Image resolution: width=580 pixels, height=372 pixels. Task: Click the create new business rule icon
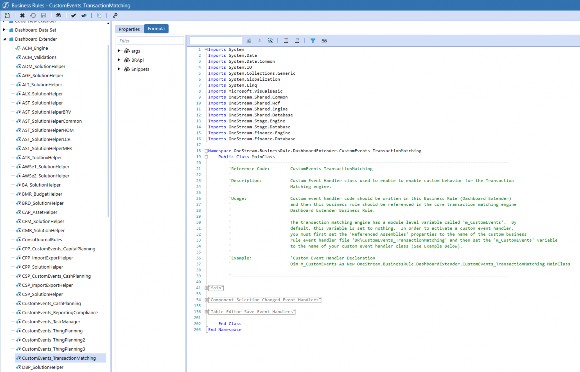[7, 16]
